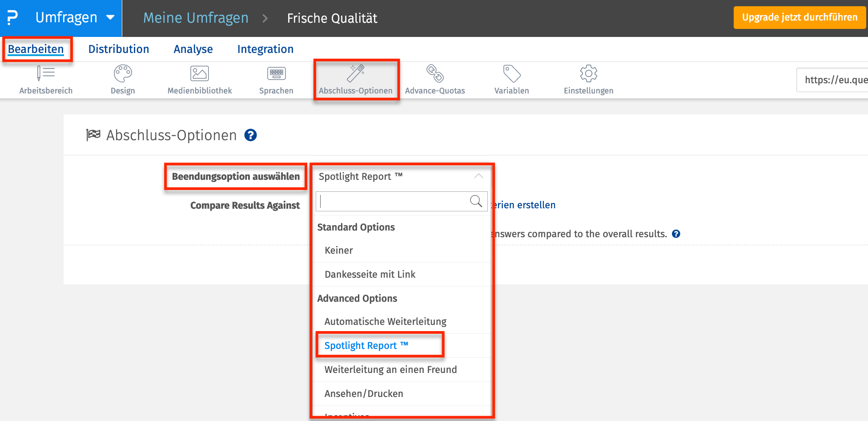Open the Variablen tag icon

click(512, 73)
